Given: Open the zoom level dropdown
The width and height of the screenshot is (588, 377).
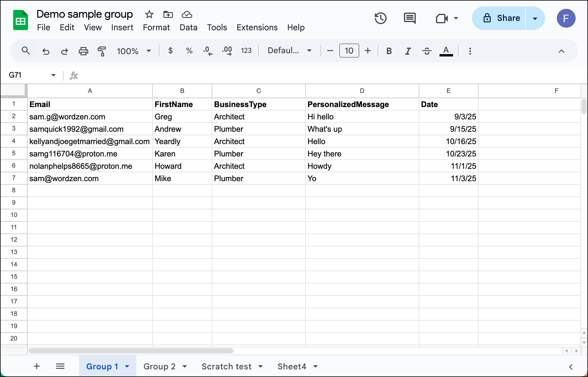Looking at the screenshot, I should pos(134,51).
